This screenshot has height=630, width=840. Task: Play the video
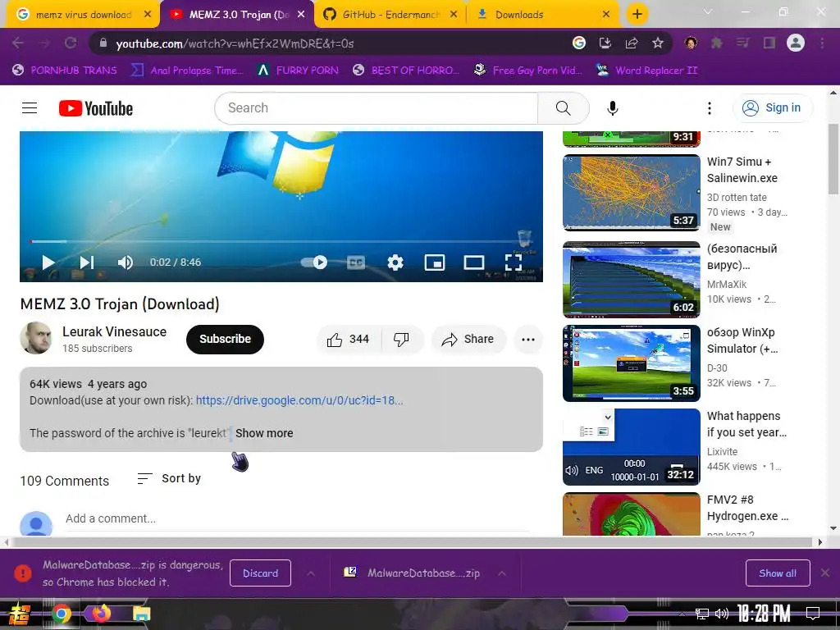pyautogui.click(x=48, y=262)
